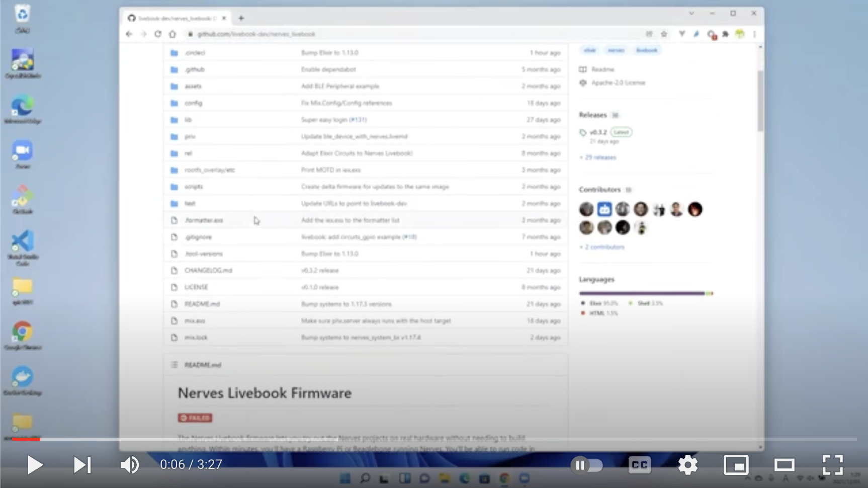This screenshot has width=868, height=488.
Task: Click the file icon beside .formatter.exs
Action: click(x=174, y=220)
